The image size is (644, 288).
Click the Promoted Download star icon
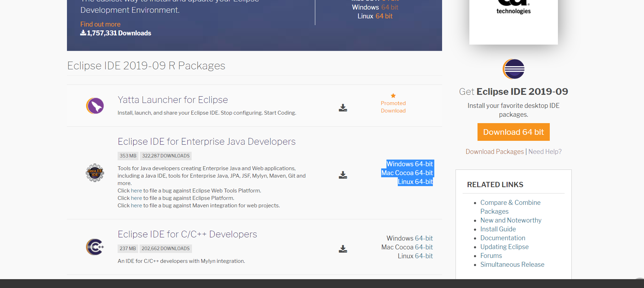[393, 96]
